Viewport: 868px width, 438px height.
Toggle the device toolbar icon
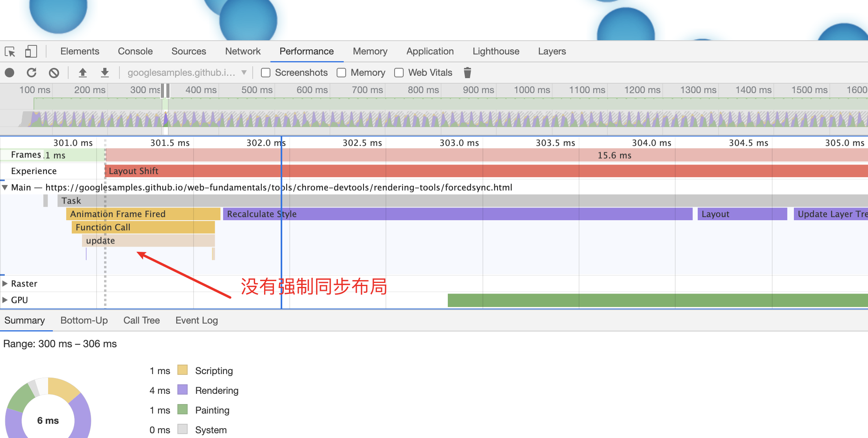31,52
